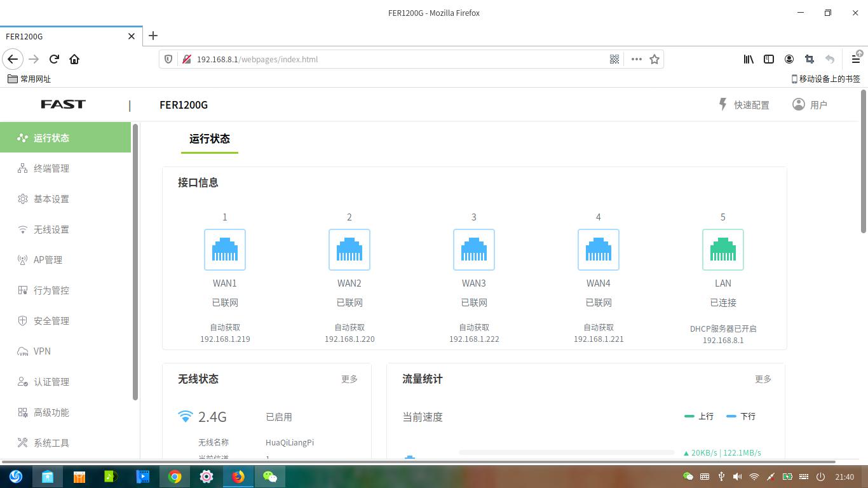Click 更多 link in 无线状态 panel
The image size is (868, 488).
(x=349, y=379)
